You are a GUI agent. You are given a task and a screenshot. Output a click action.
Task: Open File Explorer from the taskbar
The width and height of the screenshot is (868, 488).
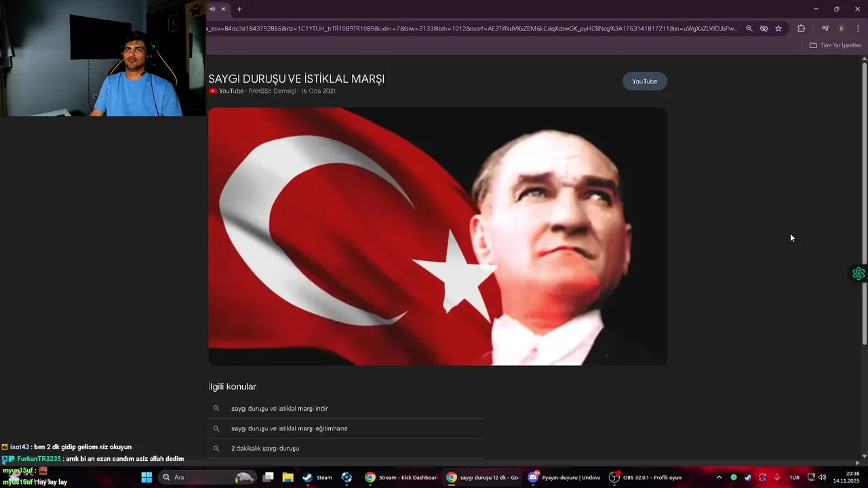click(x=288, y=477)
